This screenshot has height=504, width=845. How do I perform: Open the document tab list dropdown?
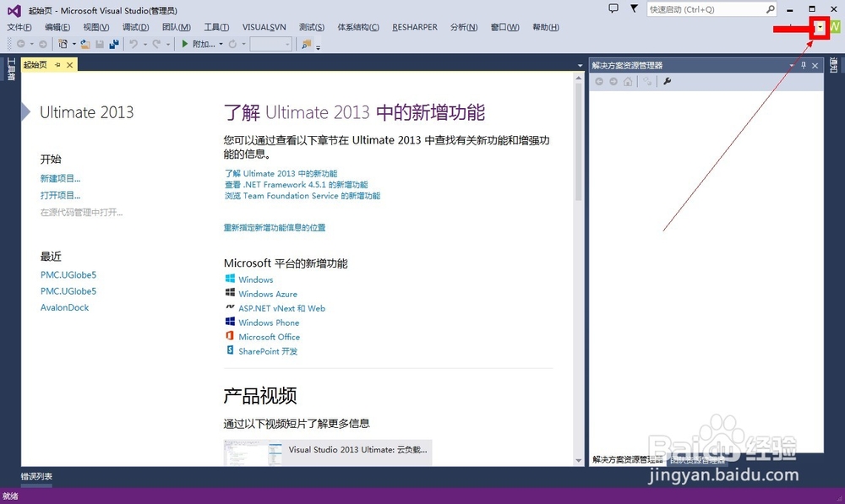[580, 66]
